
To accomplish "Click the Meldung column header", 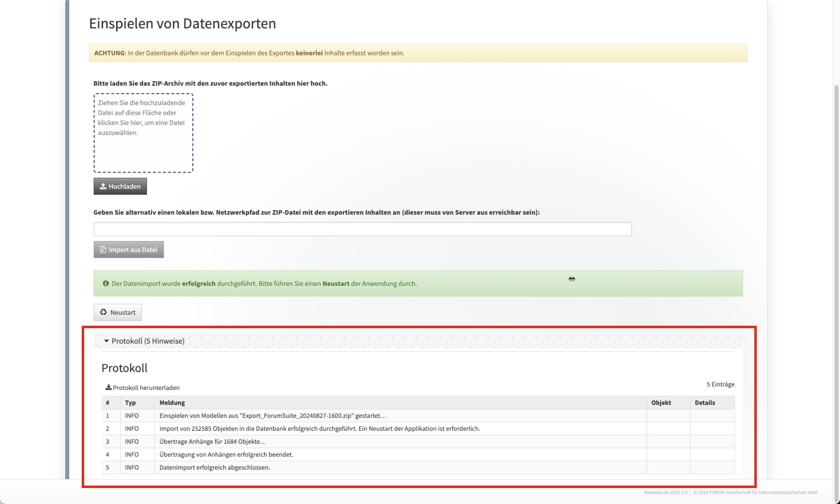I will [x=172, y=402].
